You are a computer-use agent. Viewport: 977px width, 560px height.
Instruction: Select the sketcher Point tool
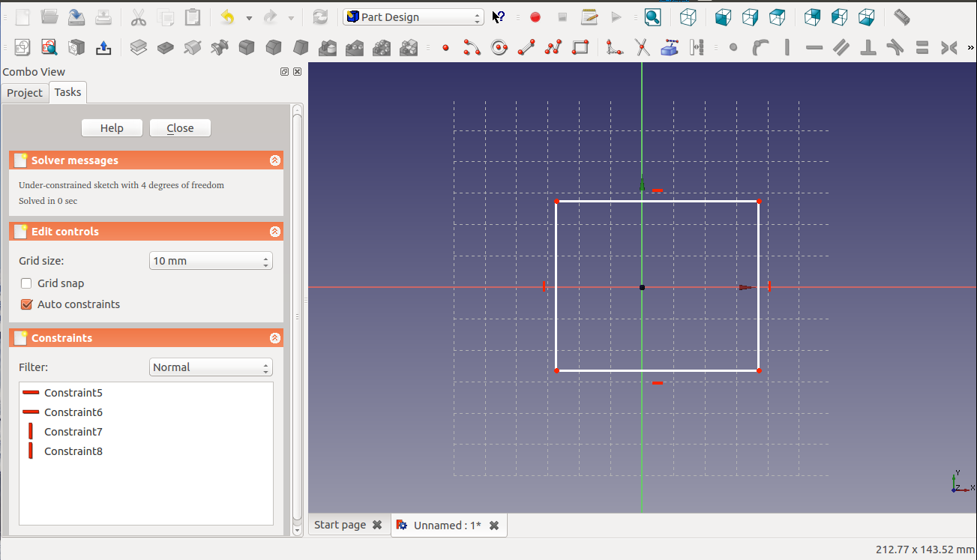pyautogui.click(x=445, y=48)
